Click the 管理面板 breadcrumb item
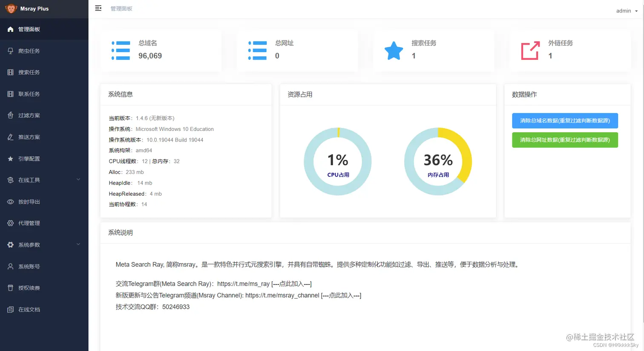The height and width of the screenshot is (351, 644). coord(121,8)
